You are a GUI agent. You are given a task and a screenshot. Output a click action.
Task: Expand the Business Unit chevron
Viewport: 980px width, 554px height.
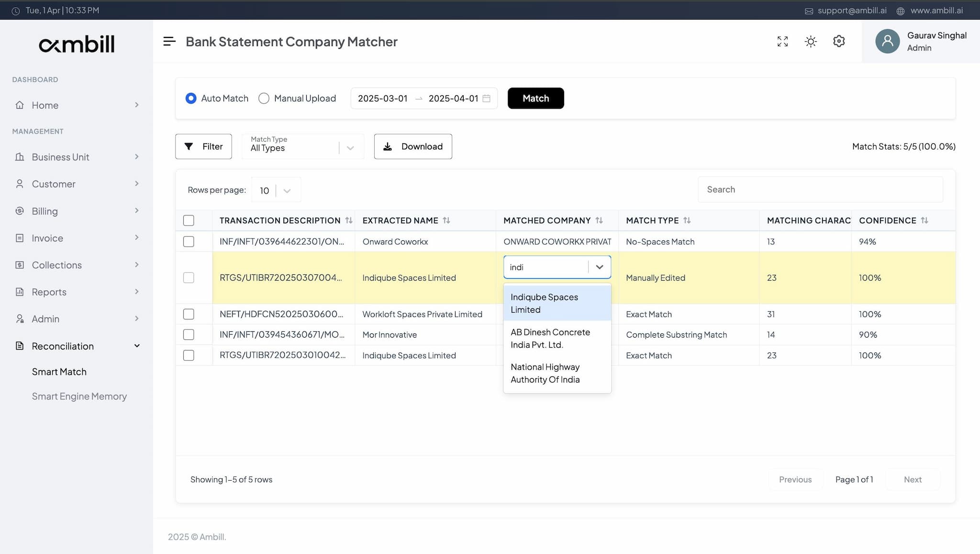point(137,157)
